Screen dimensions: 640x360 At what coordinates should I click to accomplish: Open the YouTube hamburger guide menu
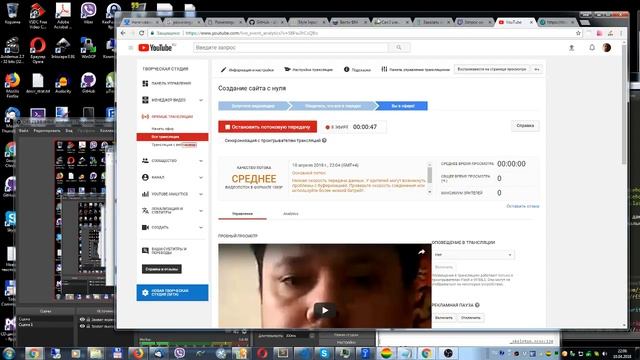[x=131, y=48]
